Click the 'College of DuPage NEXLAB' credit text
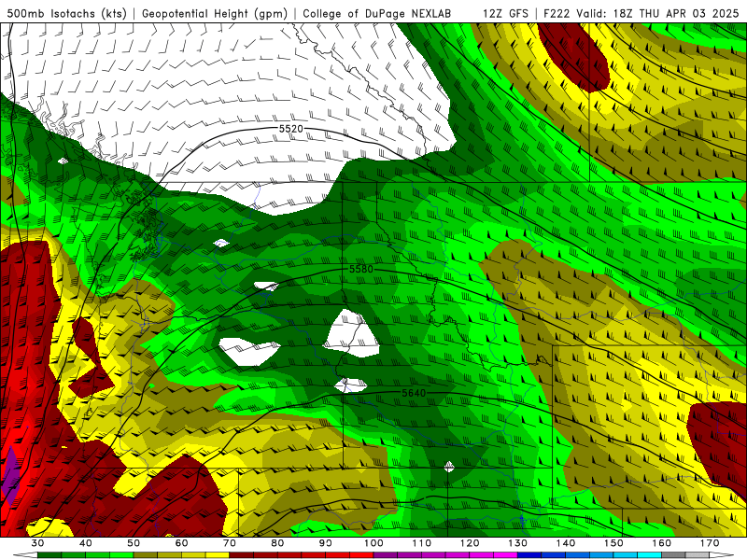 pyautogui.click(x=376, y=13)
